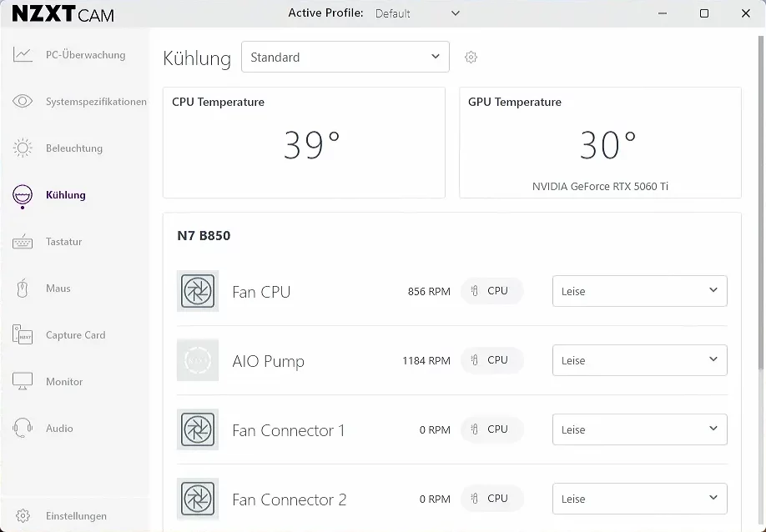Select the Audio headset icon
766x532 pixels.
(x=23, y=429)
